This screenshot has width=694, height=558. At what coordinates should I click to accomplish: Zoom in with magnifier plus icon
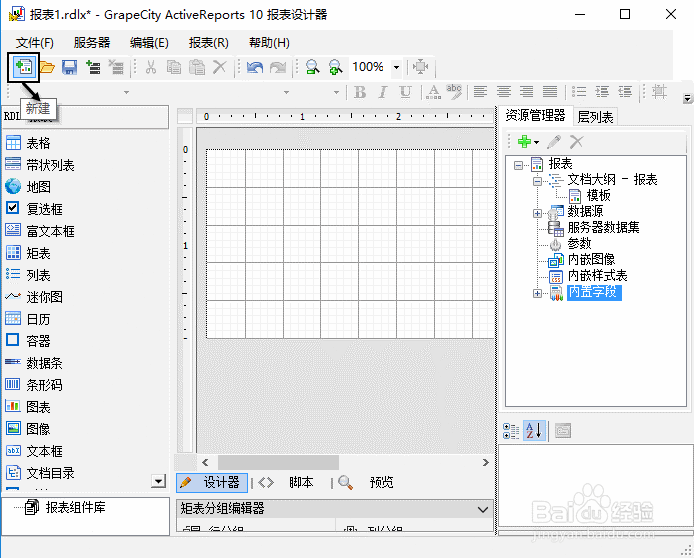click(x=335, y=67)
